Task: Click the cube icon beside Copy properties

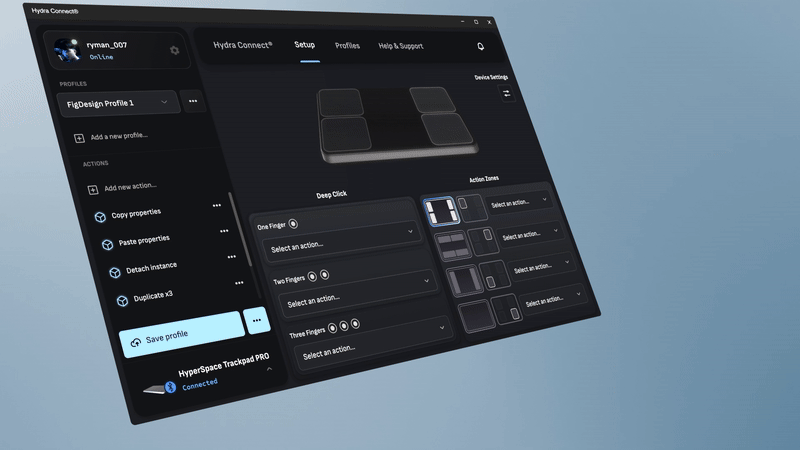Action: click(x=100, y=217)
